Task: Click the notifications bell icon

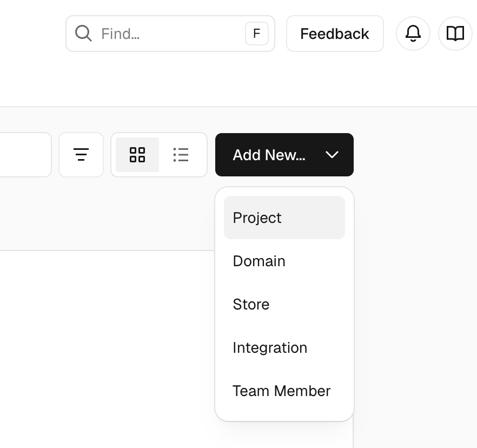Action: [x=413, y=34]
